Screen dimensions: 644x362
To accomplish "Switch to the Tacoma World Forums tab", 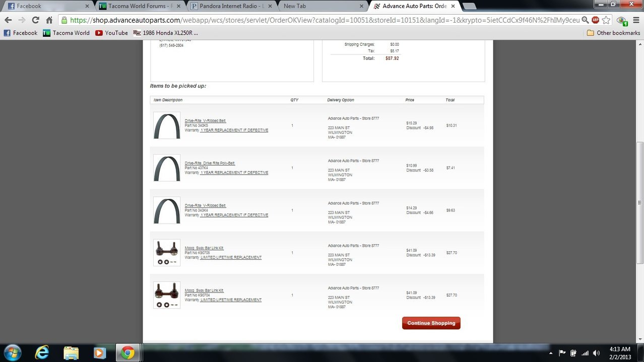I will point(139,6).
